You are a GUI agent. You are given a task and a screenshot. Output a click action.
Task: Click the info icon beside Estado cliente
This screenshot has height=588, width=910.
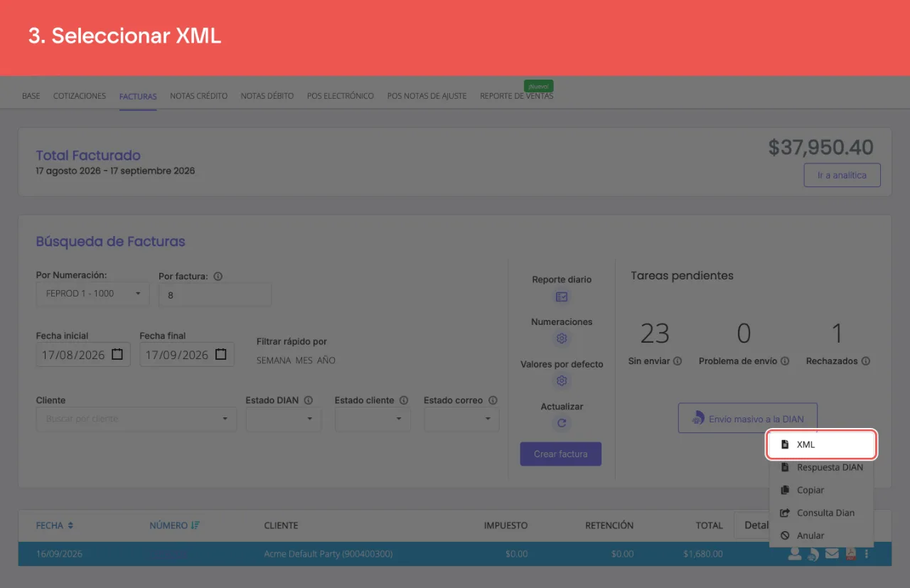404,400
